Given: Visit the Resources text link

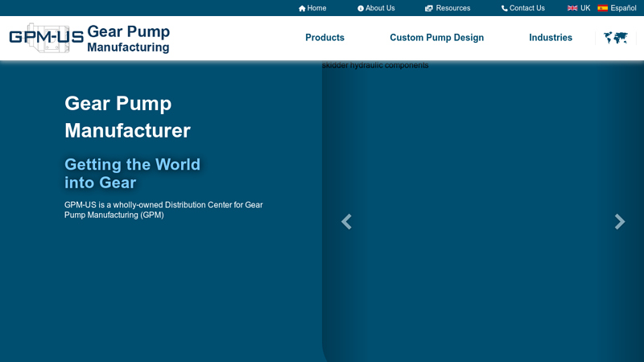Looking at the screenshot, I should [x=453, y=8].
